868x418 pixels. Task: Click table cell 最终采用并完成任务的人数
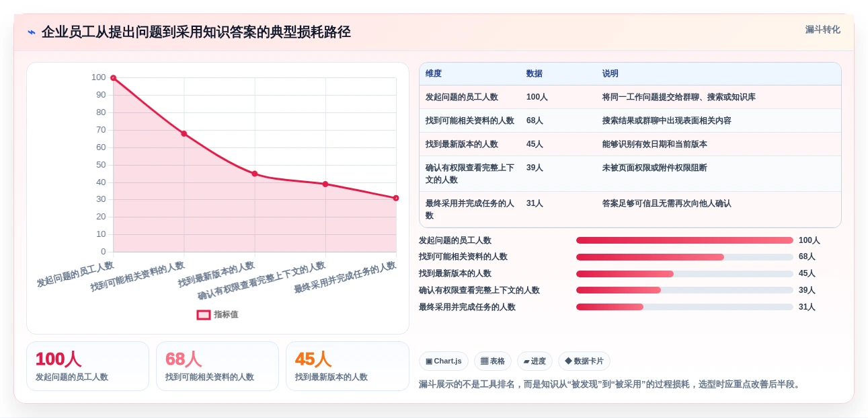(470, 209)
